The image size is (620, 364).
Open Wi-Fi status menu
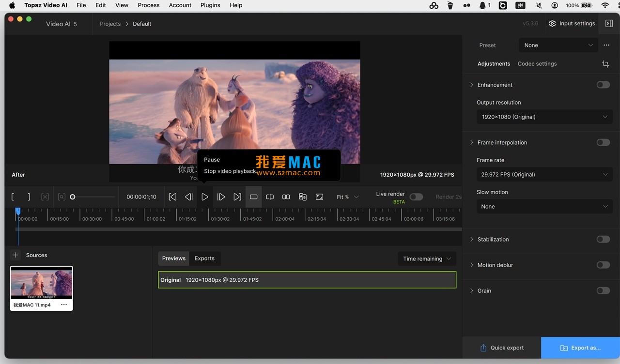click(x=605, y=5)
